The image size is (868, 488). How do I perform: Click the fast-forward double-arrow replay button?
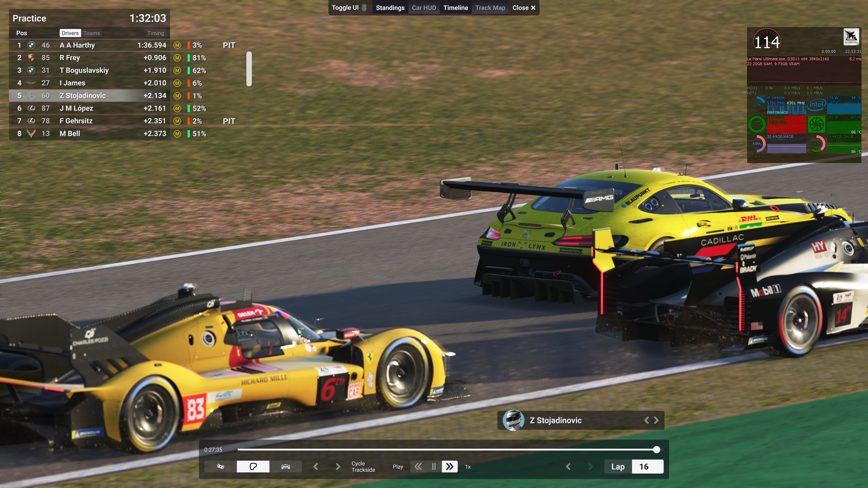[x=450, y=467]
